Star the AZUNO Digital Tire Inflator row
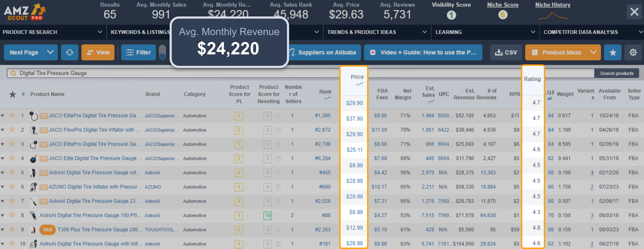Screen dimensions: 644x249 tap(12, 186)
